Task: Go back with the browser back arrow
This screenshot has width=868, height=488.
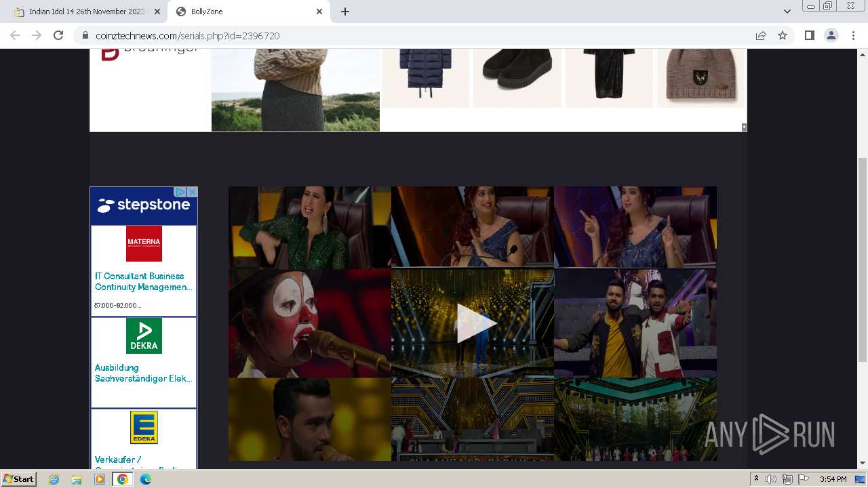Action: (x=15, y=35)
